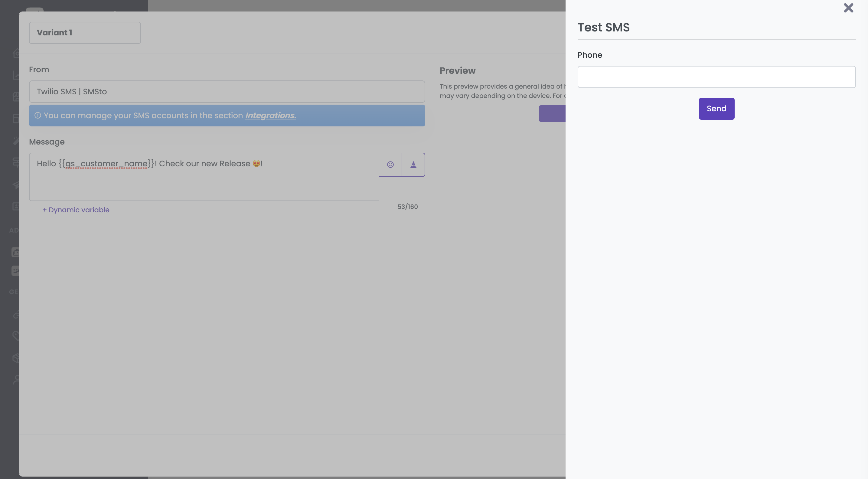The height and width of the screenshot is (479, 868).
Task: Click the analytics chart sidebar icon
Action: pyautogui.click(x=16, y=75)
